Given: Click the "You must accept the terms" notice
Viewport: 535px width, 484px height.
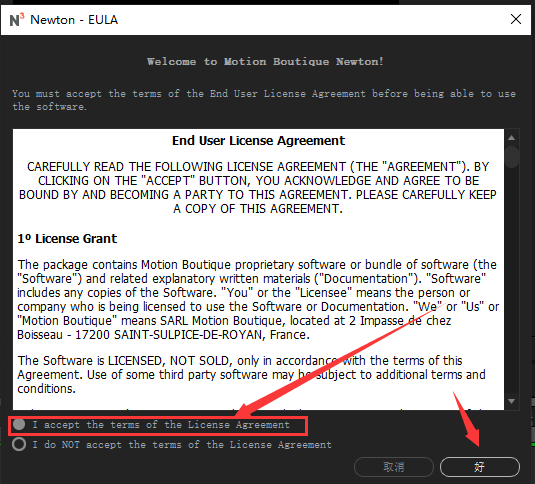Looking at the screenshot, I should pyautogui.click(x=264, y=100).
